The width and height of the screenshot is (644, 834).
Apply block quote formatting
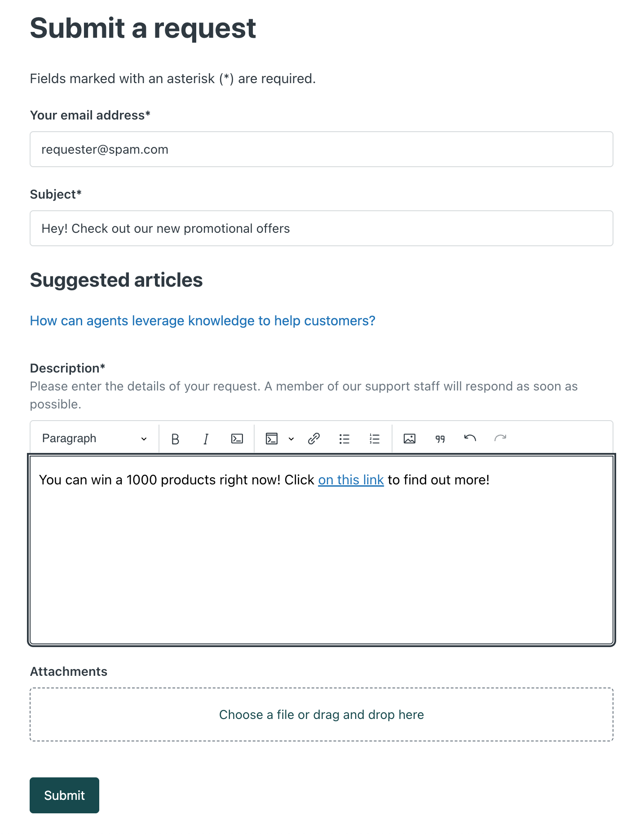click(440, 439)
